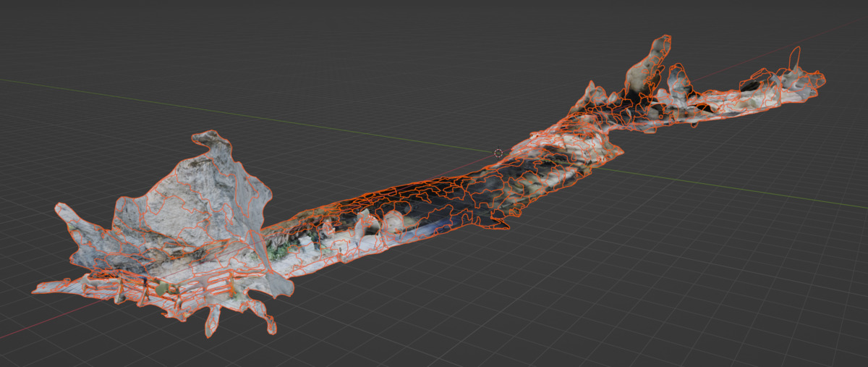Click the 3D cursor in the viewport
The height and width of the screenshot is (367, 868).
(498, 153)
